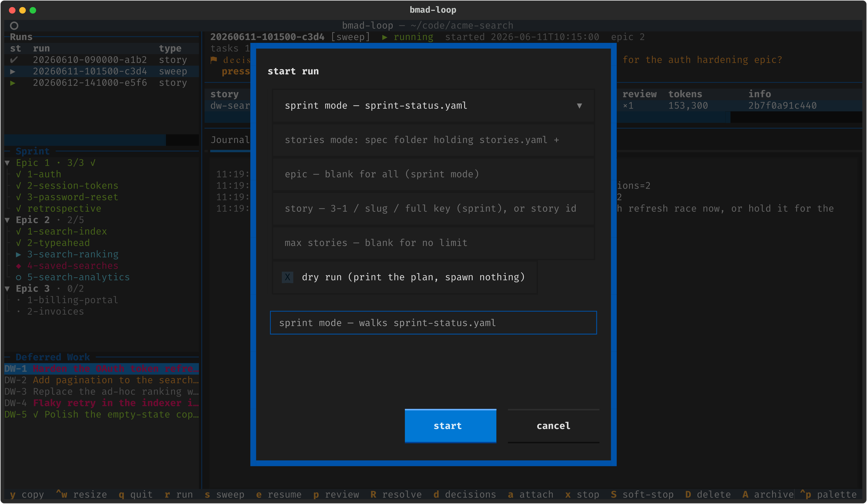This screenshot has width=867, height=504.
Task: Collapse the Epic 3 tree node
Action: (x=7, y=289)
